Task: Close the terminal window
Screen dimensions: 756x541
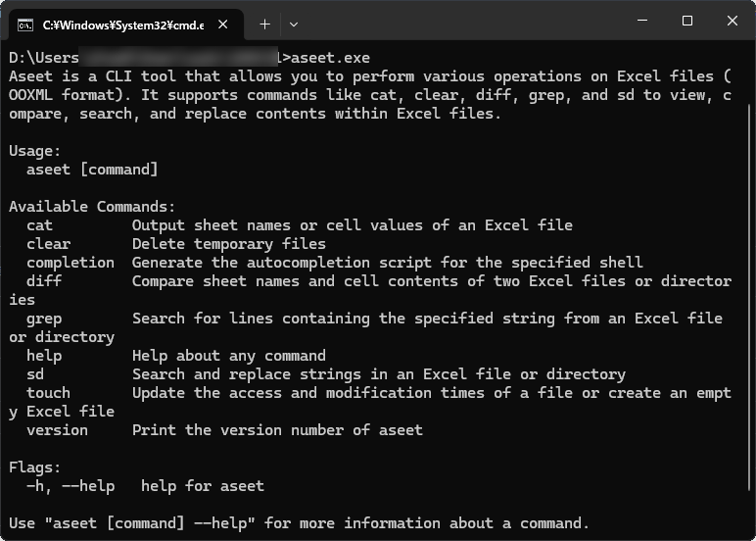Action: click(732, 22)
